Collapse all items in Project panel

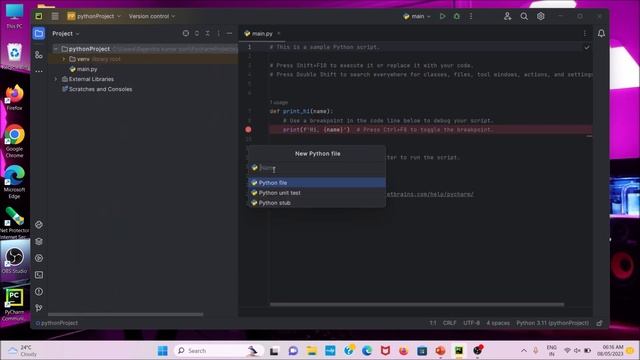pos(208,33)
